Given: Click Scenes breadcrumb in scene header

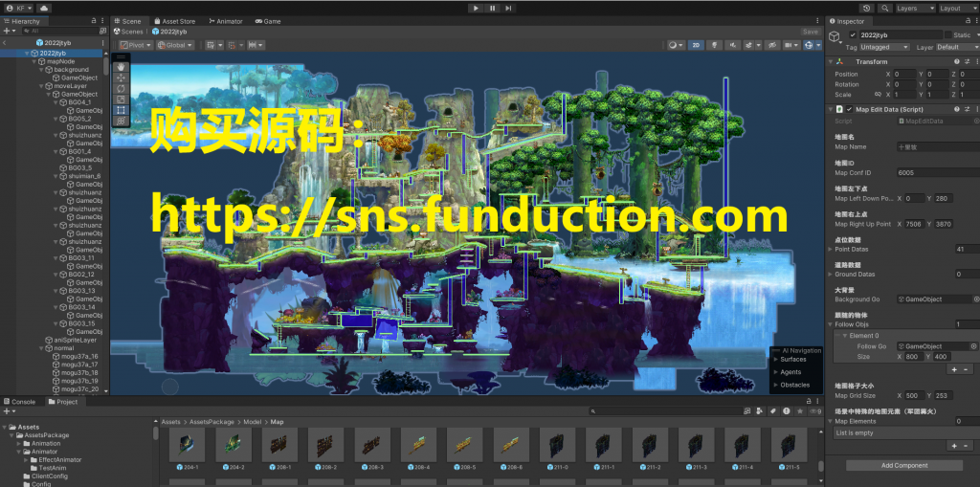Looking at the screenshot, I should 128,32.
